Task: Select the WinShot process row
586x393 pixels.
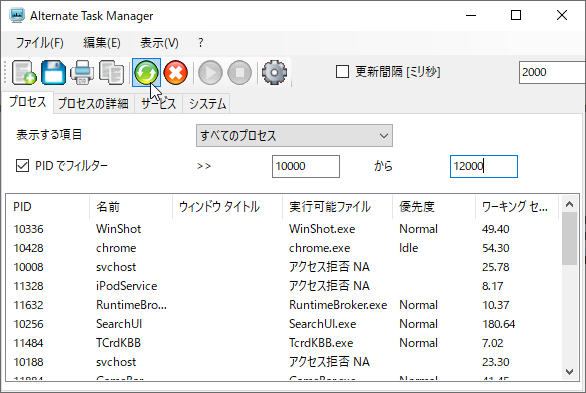Action: tap(283, 229)
